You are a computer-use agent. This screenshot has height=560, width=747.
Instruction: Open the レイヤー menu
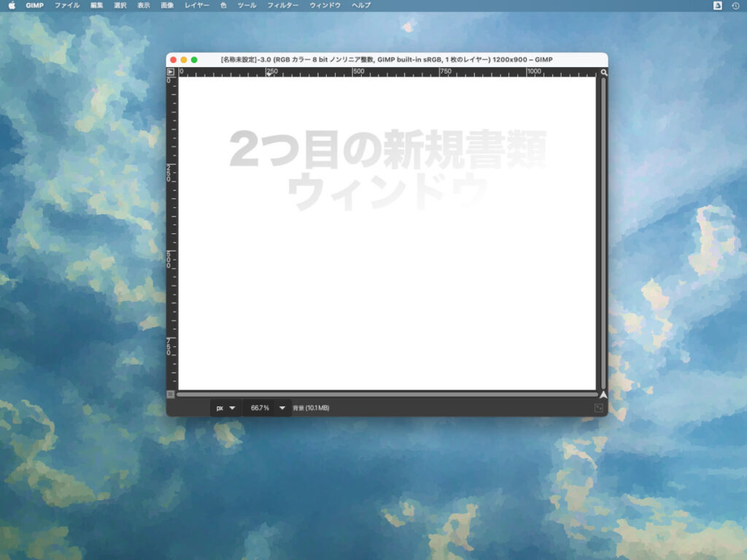pyautogui.click(x=197, y=5)
